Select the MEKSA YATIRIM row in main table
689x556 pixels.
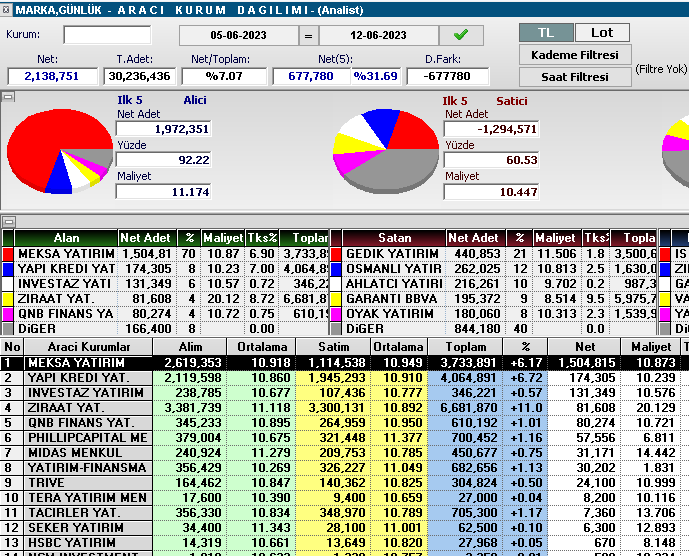[344, 363]
